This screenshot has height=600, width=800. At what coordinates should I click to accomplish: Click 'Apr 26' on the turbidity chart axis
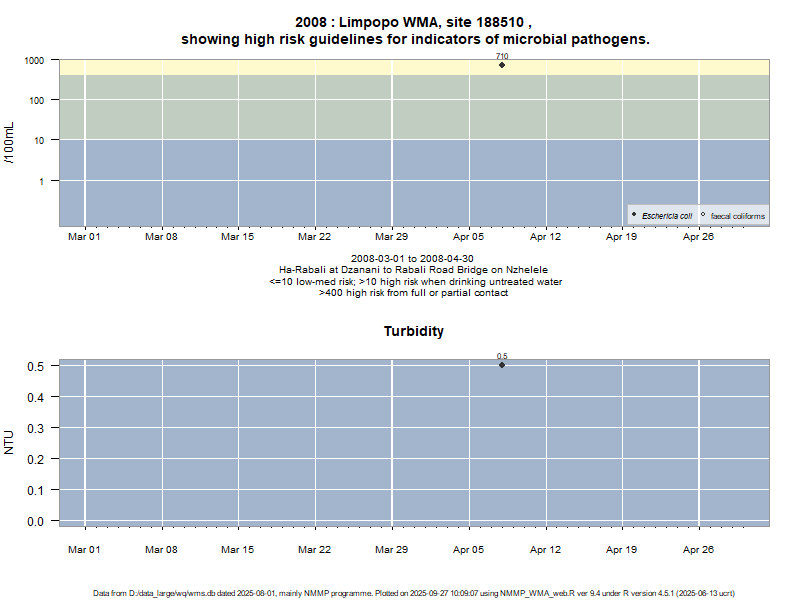698,549
